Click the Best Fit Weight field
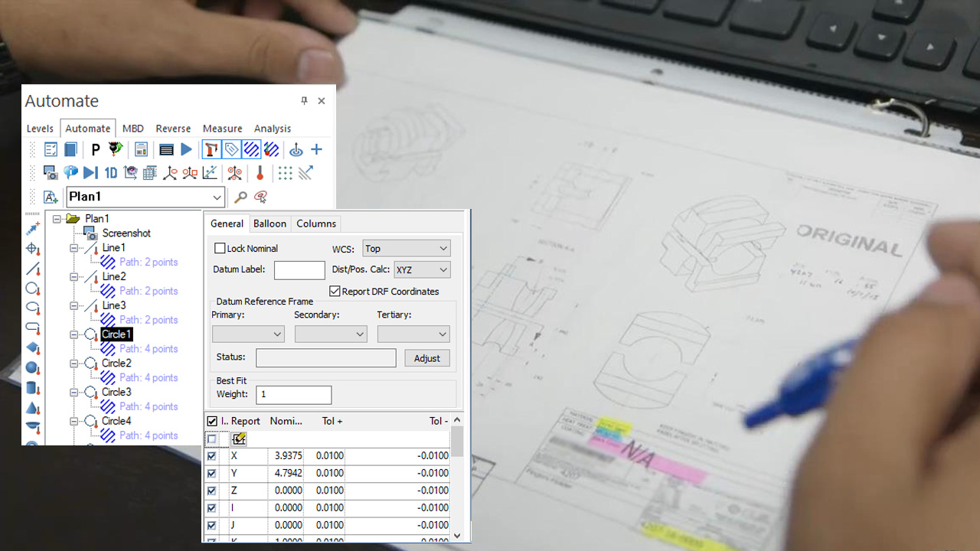The width and height of the screenshot is (980, 551). [x=294, y=394]
